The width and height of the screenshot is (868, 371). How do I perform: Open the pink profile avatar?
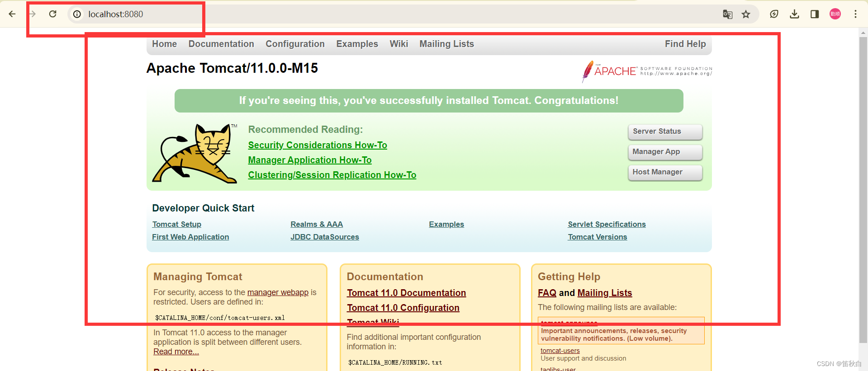tap(835, 14)
